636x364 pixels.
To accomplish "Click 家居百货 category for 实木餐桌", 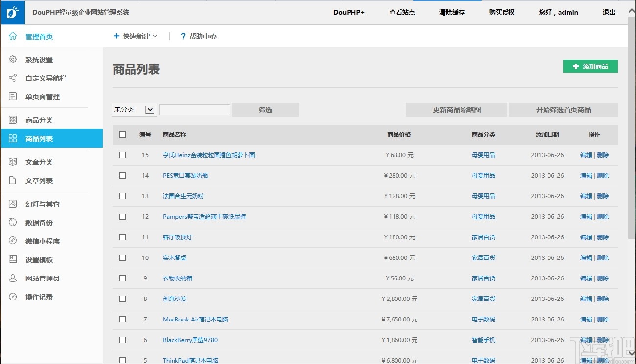I will [483, 258].
